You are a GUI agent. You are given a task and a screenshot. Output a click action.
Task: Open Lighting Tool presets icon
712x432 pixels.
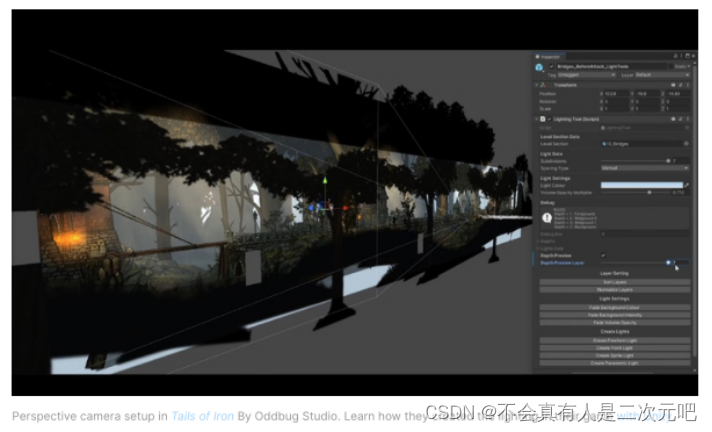680,119
